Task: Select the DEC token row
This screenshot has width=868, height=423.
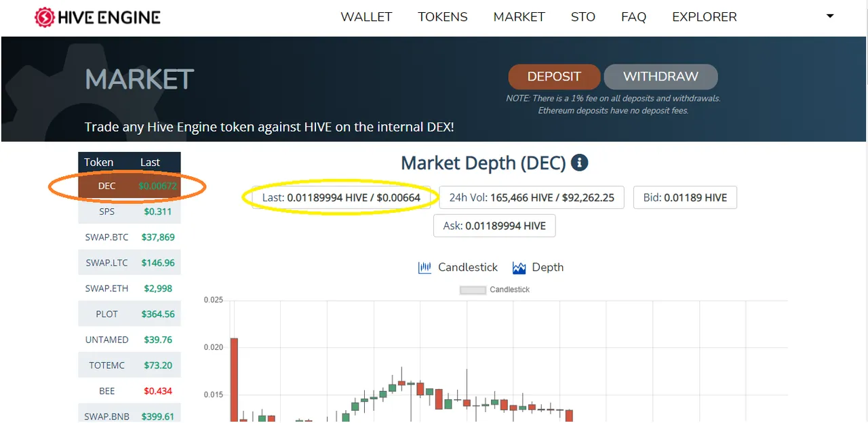Action: pyautogui.click(x=130, y=186)
